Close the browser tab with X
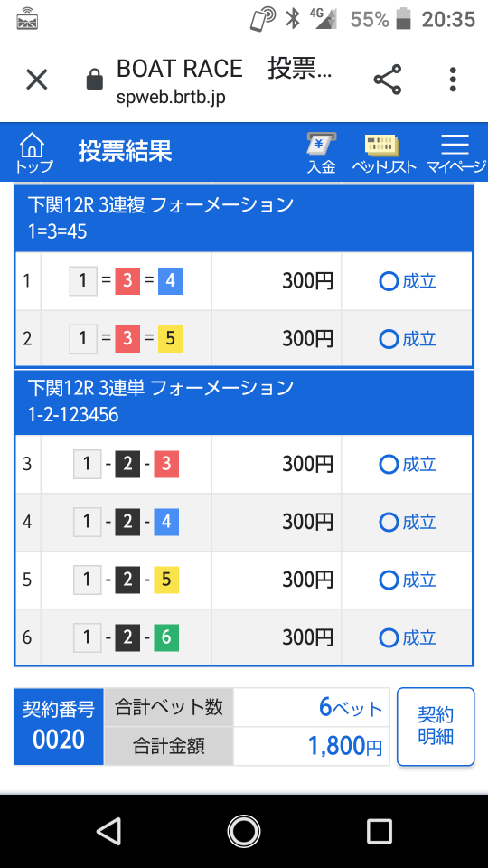This screenshot has height=868, width=488. [37, 80]
